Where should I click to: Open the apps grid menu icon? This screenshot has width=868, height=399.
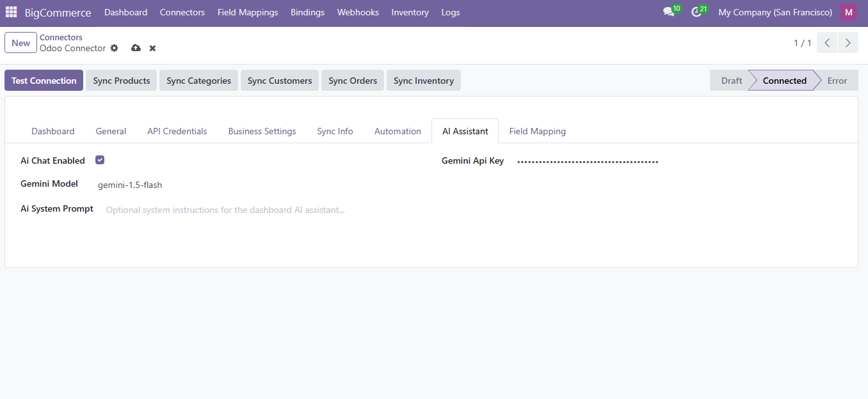(x=12, y=12)
